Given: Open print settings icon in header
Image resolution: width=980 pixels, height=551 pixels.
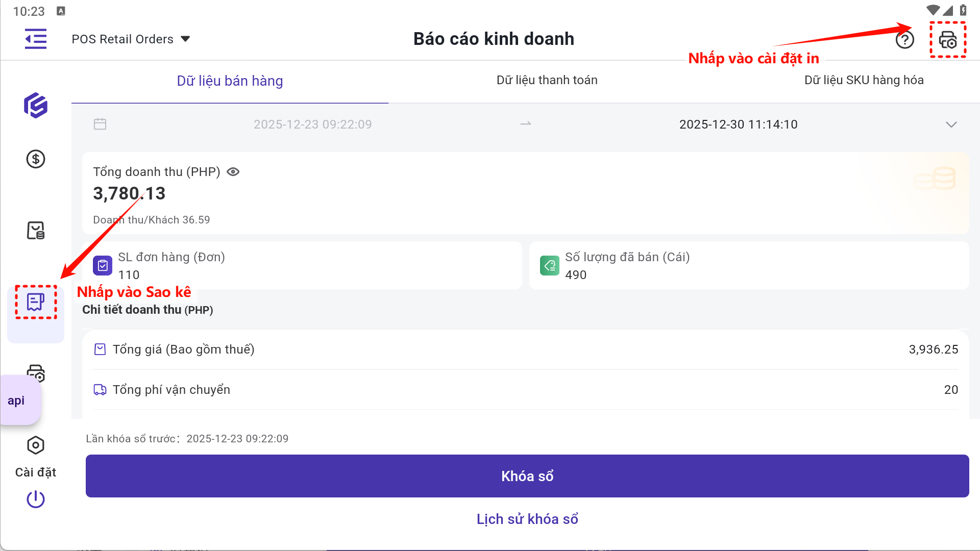Looking at the screenshot, I should [948, 40].
